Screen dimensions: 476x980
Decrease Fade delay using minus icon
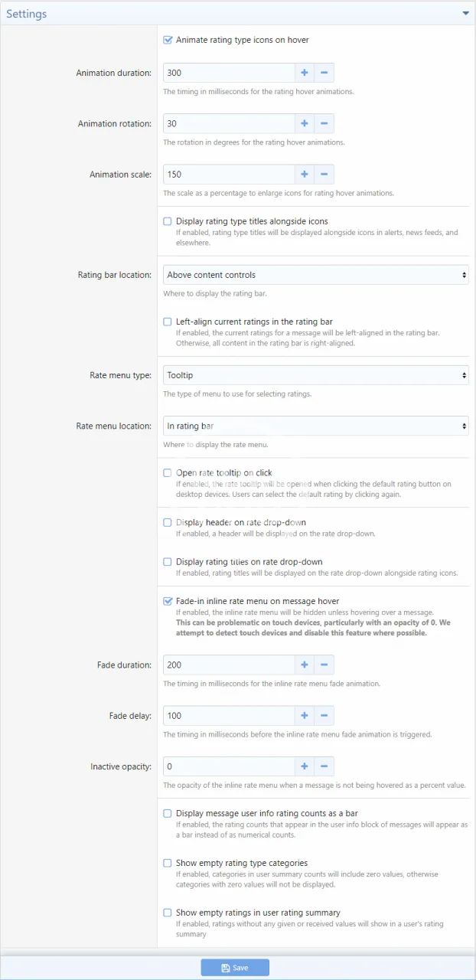324,715
